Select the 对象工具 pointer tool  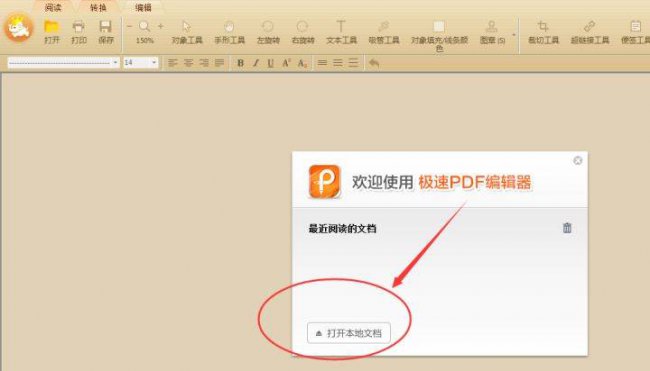(187, 27)
